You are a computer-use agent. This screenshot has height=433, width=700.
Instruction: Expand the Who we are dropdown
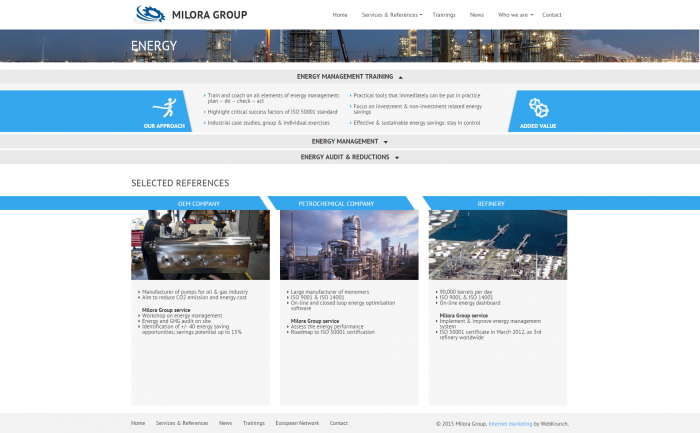[515, 15]
